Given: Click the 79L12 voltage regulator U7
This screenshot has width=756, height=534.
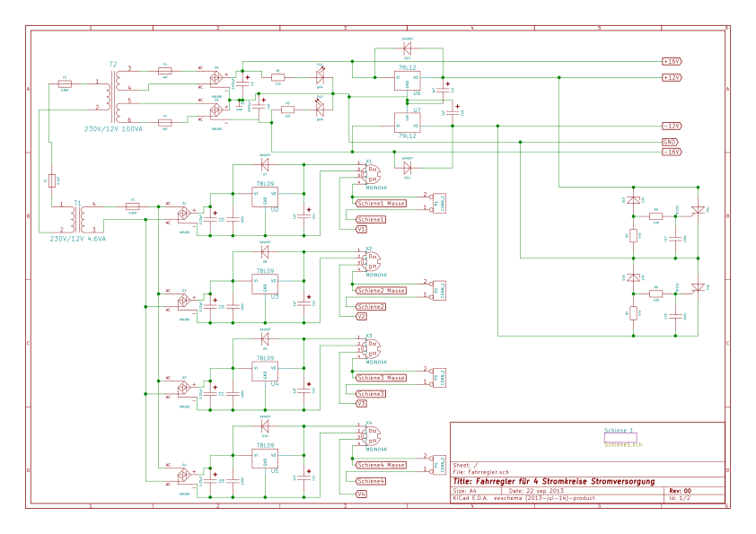Looking at the screenshot, I should click(407, 123).
